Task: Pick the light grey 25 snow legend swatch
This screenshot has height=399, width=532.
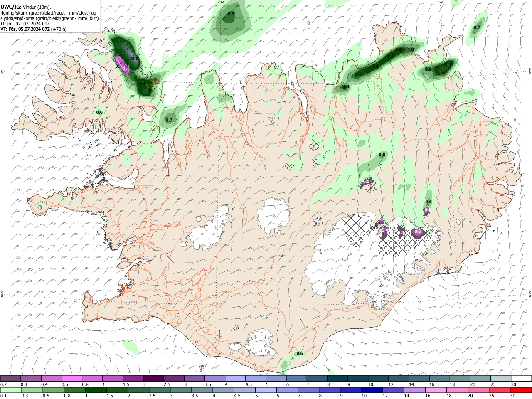Action: 500,378
